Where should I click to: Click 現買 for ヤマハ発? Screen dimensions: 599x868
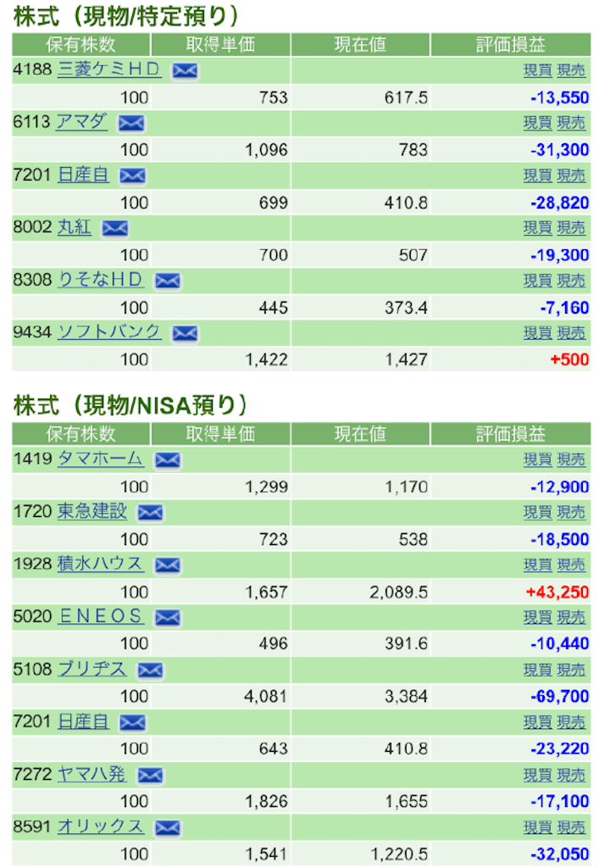click(x=538, y=775)
